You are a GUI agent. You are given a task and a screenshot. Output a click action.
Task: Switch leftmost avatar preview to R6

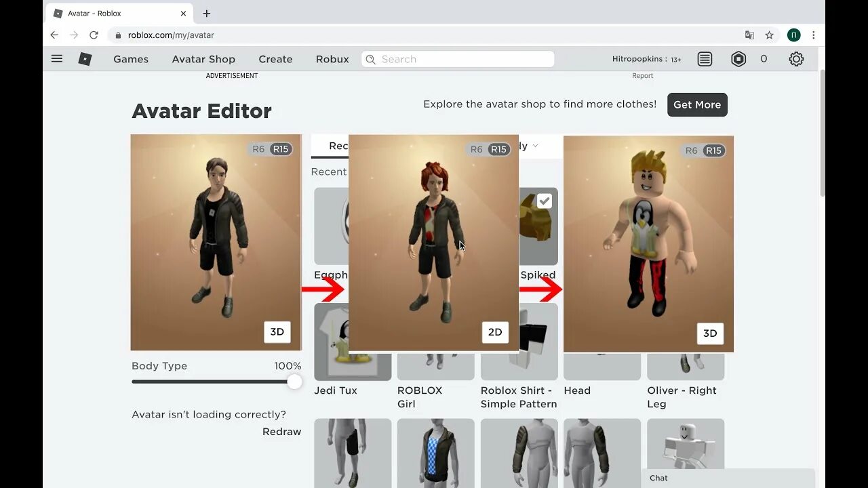click(x=258, y=149)
